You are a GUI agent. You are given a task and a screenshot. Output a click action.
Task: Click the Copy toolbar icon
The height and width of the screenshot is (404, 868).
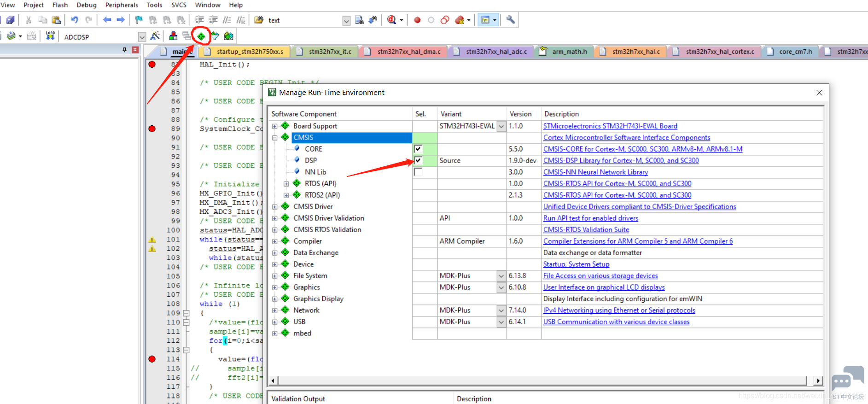[x=43, y=20]
